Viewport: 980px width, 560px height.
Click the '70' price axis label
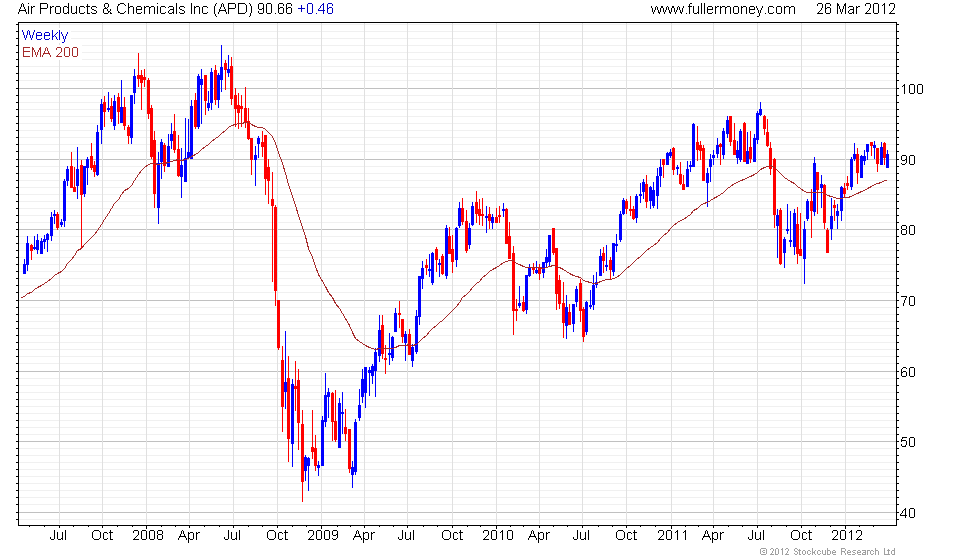click(908, 301)
